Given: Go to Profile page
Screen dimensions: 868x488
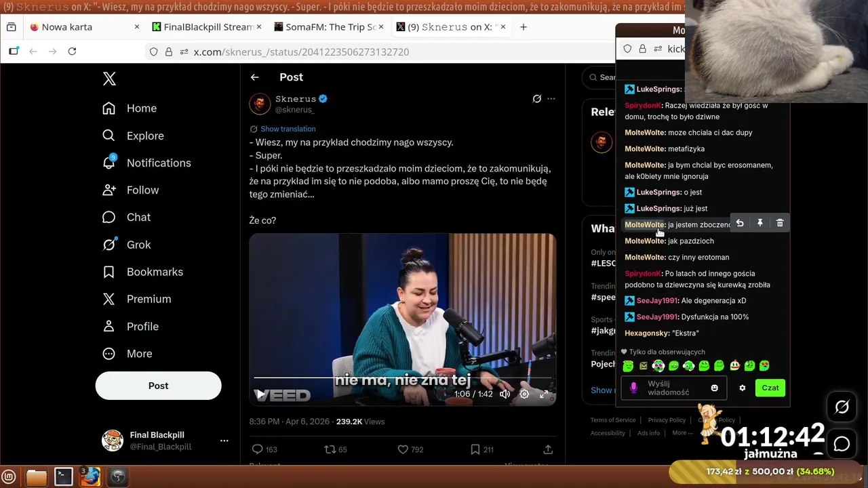Looking at the screenshot, I should (x=130, y=326).
